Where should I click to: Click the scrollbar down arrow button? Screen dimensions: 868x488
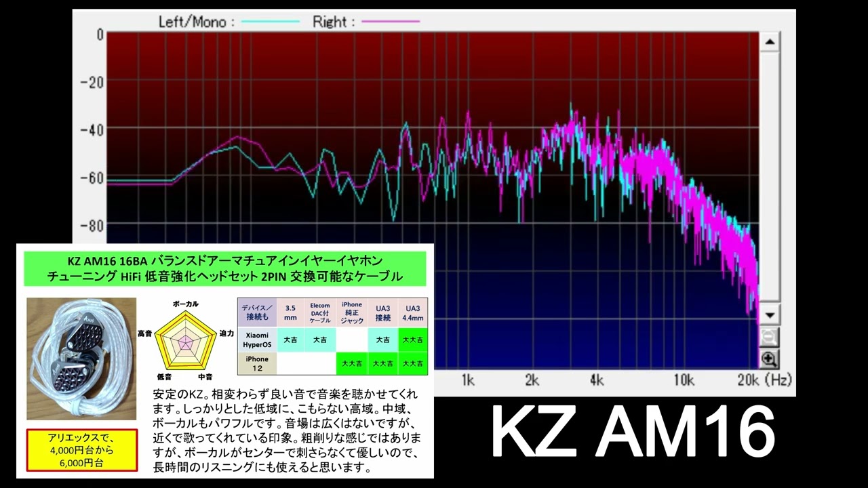tap(769, 315)
